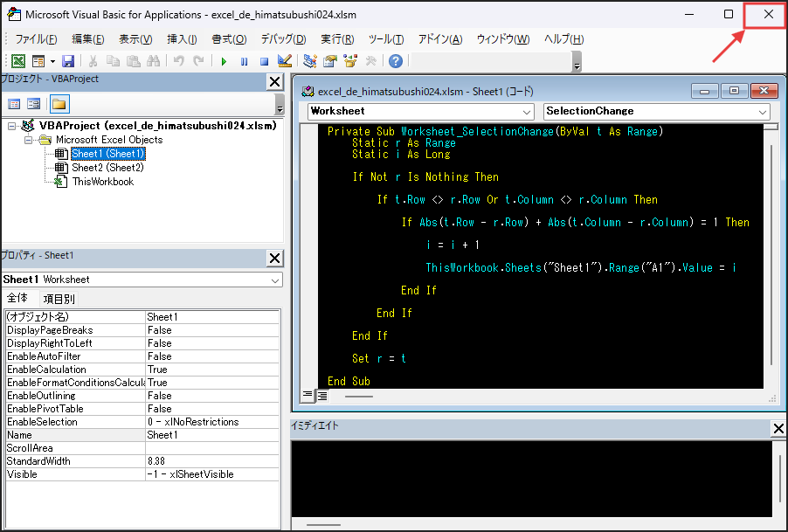Click inside the Immediate window text area
This screenshot has height=532, width=788.
click(532, 479)
